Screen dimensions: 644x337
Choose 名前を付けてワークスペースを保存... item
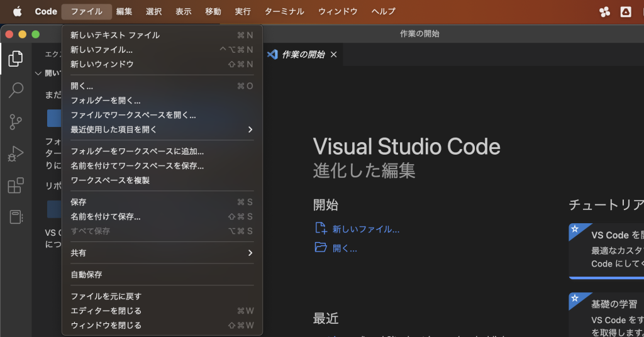pyautogui.click(x=162, y=166)
